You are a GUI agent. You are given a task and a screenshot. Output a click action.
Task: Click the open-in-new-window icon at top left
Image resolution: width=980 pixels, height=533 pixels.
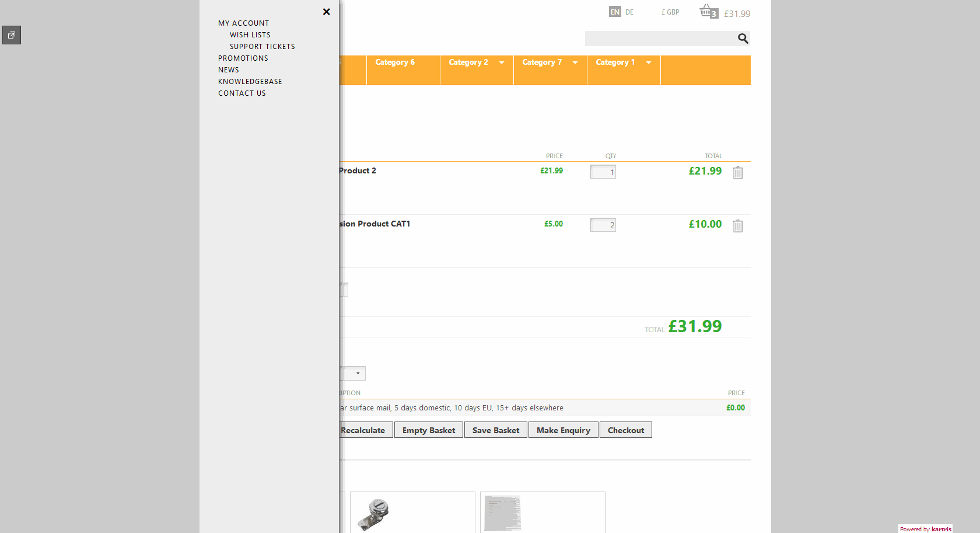tap(12, 35)
